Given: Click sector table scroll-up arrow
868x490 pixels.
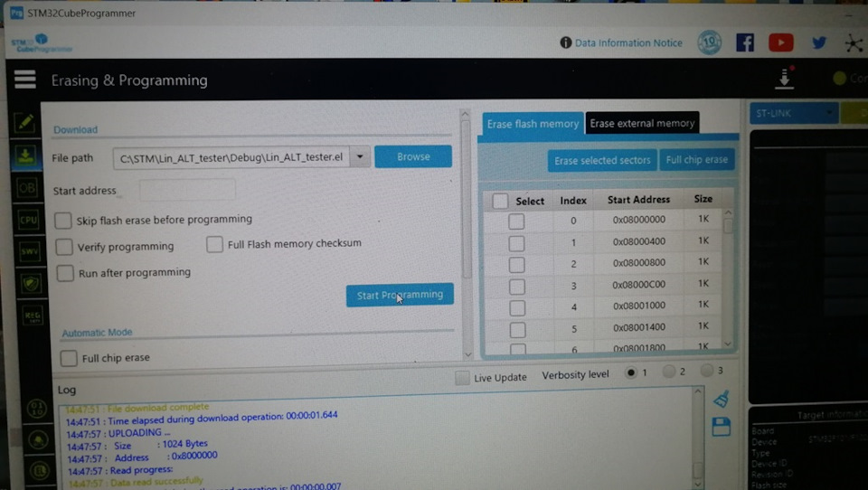Looking at the screenshot, I should point(728,212).
